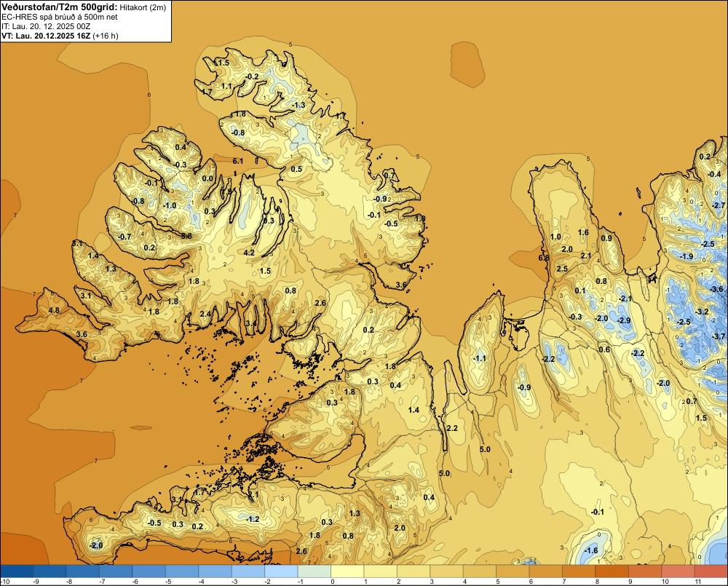Click the legend tick label 11
The image size is (728, 586).
(697, 582)
